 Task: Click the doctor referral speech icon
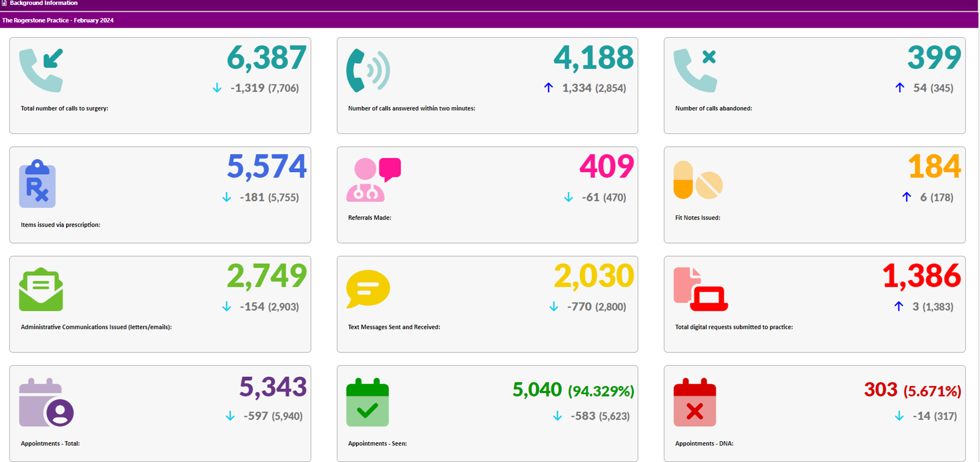coord(373,180)
